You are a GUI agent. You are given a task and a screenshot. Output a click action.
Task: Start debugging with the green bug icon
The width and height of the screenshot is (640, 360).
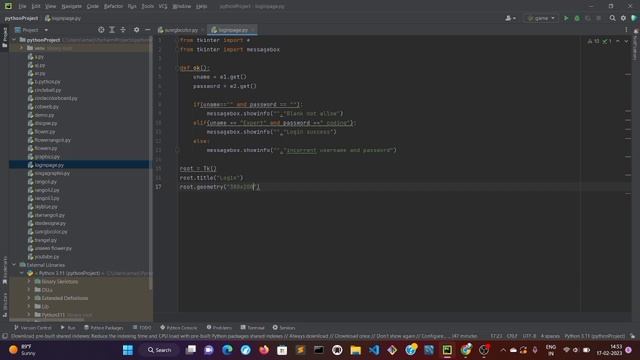pyautogui.click(x=577, y=18)
